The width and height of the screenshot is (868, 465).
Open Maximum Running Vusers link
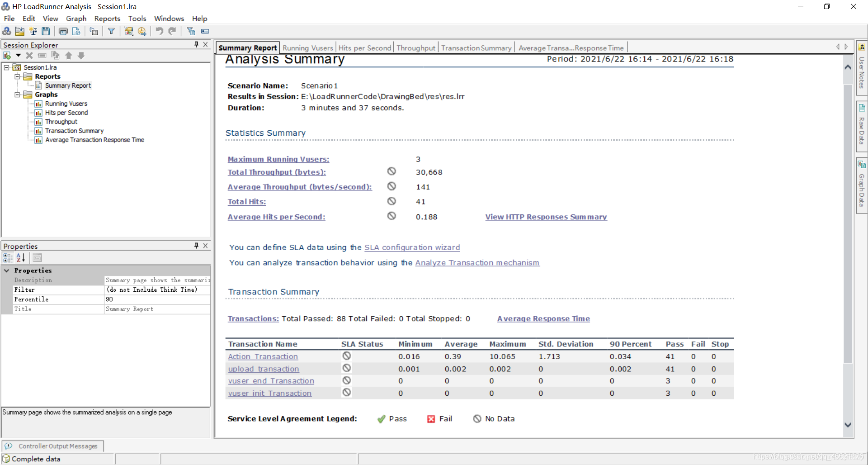[x=278, y=159]
